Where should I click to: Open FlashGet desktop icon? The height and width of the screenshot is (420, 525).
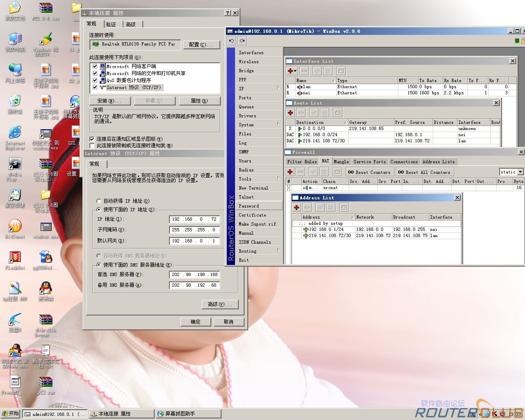pyautogui.click(x=15, y=260)
